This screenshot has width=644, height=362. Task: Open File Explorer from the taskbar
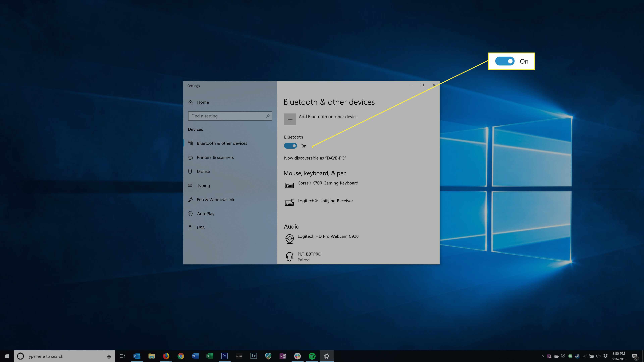(151, 356)
